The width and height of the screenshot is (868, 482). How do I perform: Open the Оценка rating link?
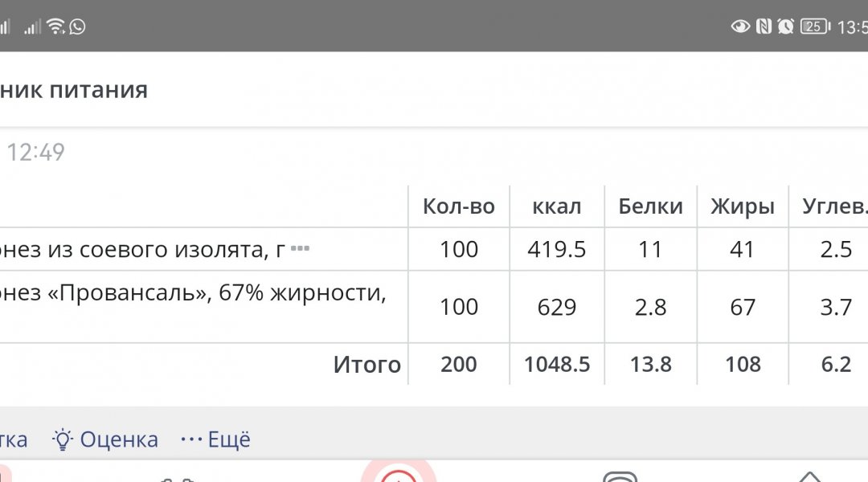pyautogui.click(x=119, y=439)
